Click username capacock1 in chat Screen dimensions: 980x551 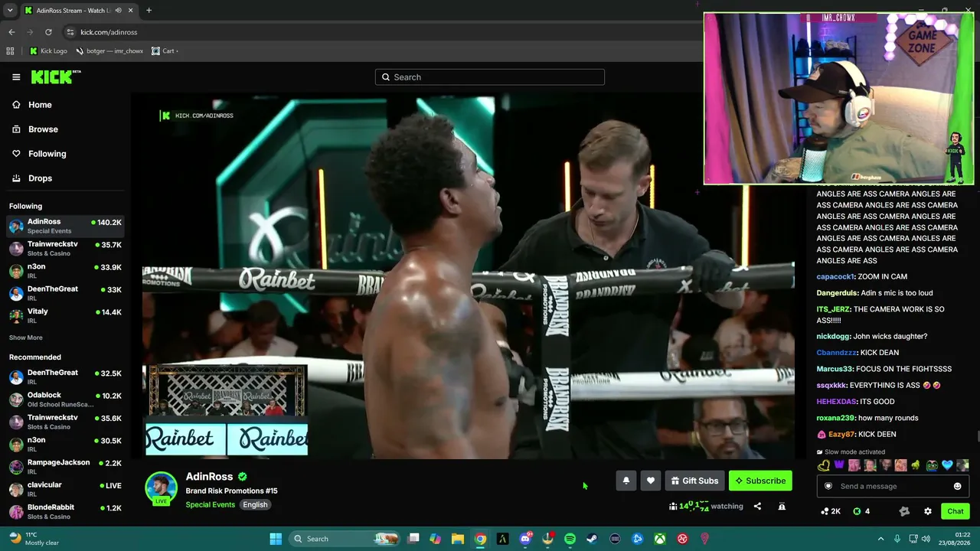(x=835, y=276)
